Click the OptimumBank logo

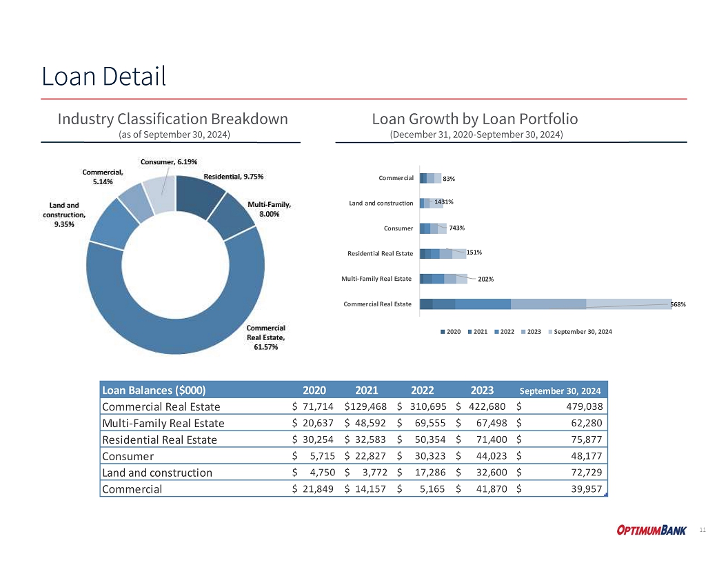pos(651,530)
